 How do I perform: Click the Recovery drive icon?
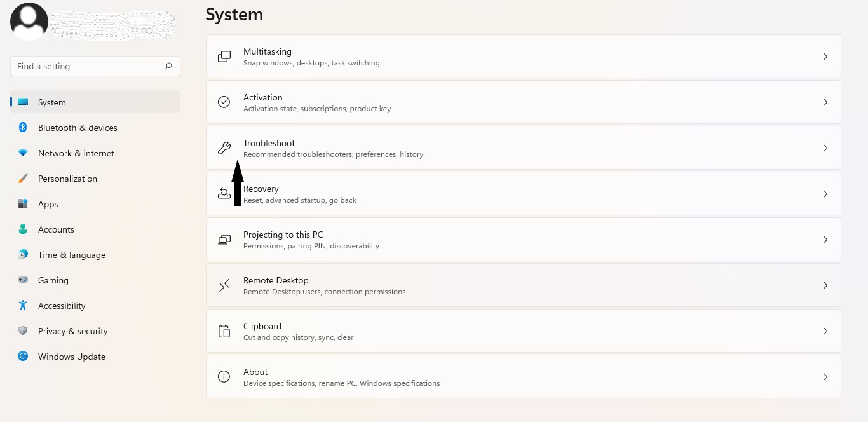(x=224, y=194)
